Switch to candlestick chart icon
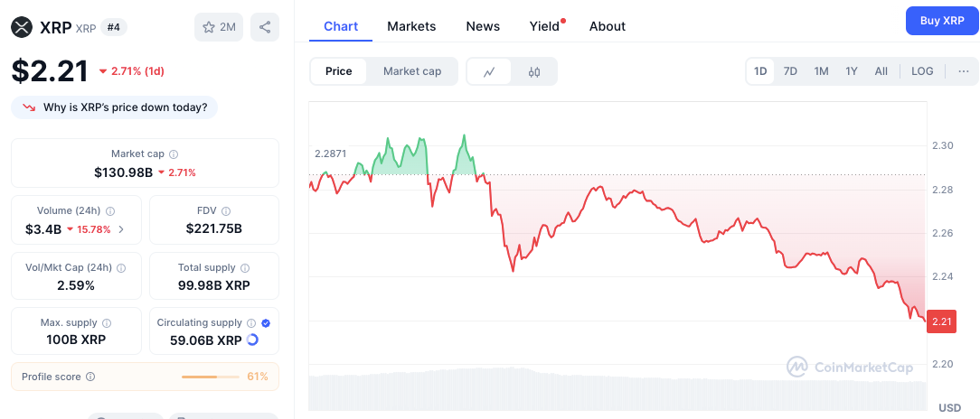 coord(533,72)
